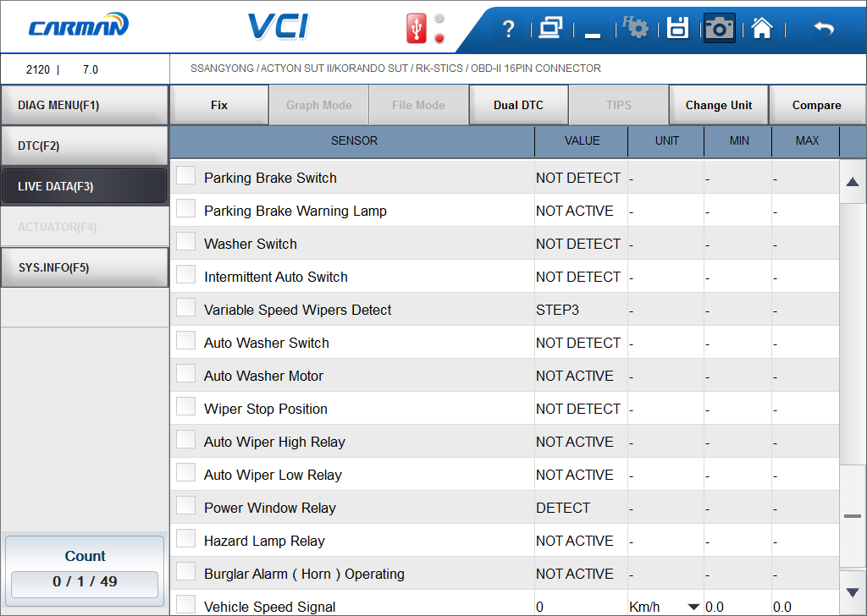Click the Compare button
Viewport: 867px width, 616px height.
coord(817,105)
